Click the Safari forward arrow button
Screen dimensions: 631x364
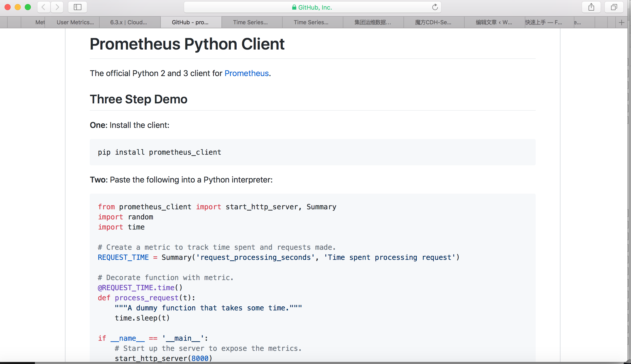(57, 7)
